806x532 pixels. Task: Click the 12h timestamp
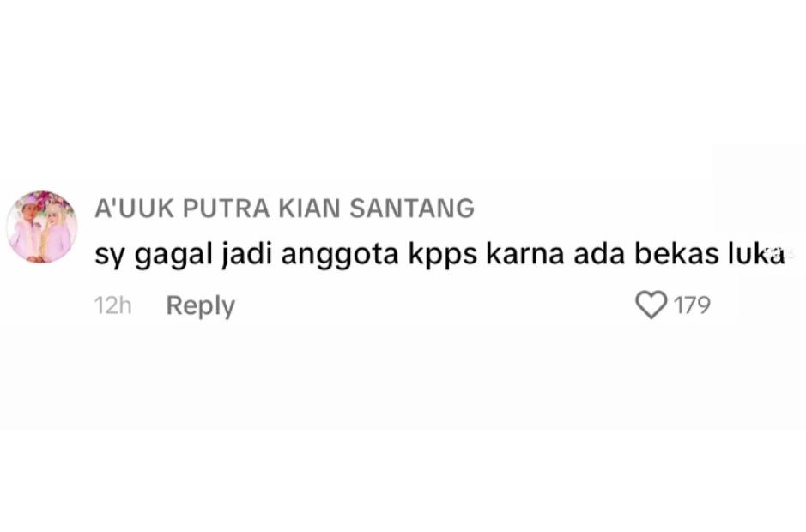[x=113, y=305]
